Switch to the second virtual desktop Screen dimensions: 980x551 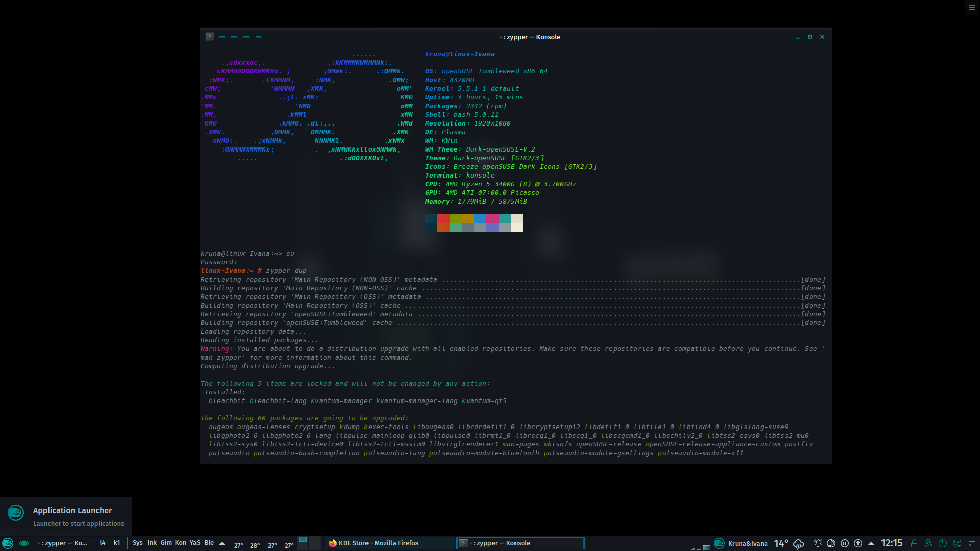315,540
